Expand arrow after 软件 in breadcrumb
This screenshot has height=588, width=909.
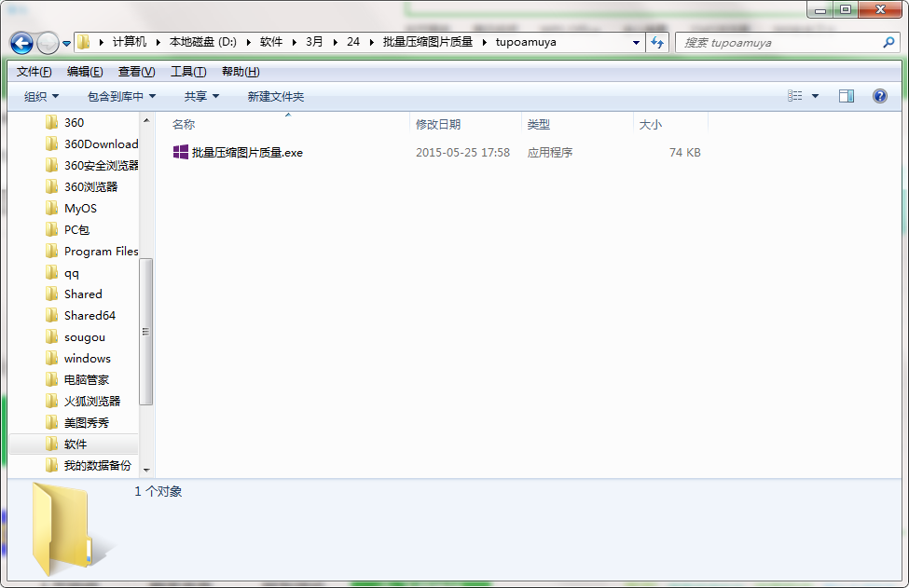coord(295,42)
